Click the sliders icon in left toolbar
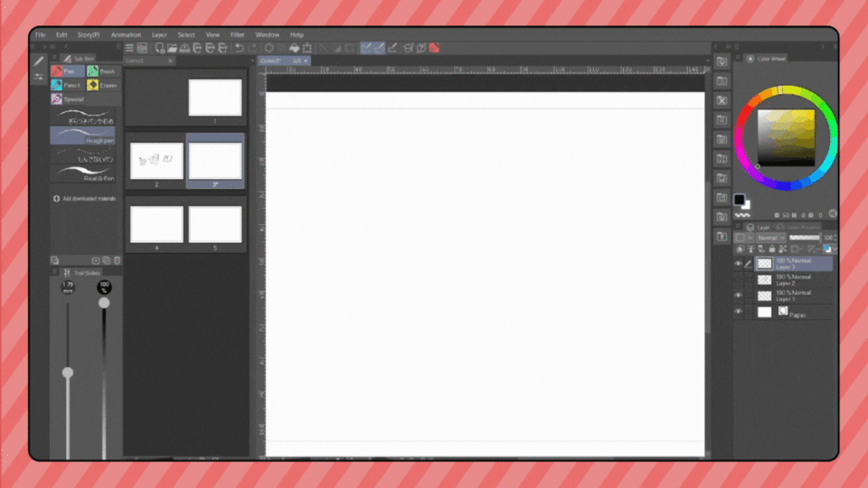 click(38, 77)
